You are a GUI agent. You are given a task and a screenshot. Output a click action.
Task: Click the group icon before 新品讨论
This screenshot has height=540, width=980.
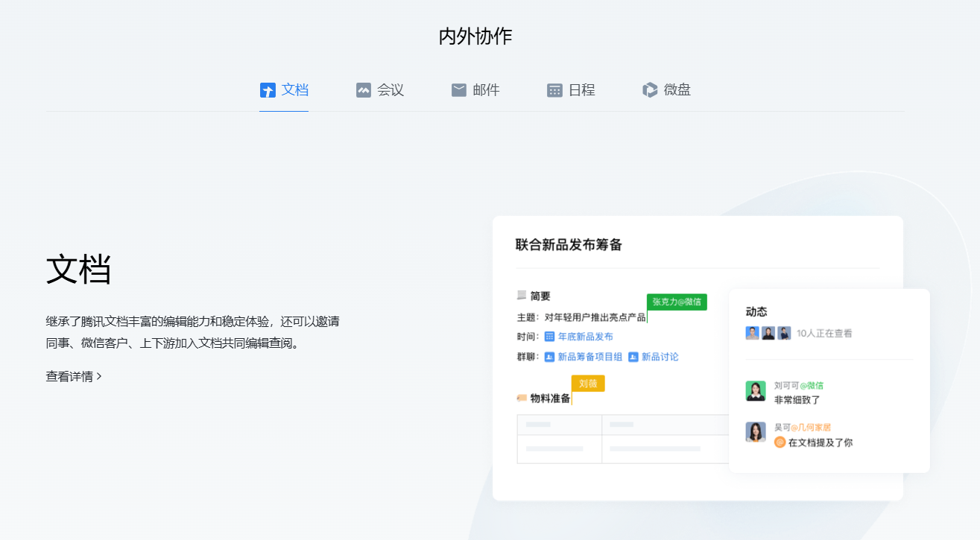point(633,357)
